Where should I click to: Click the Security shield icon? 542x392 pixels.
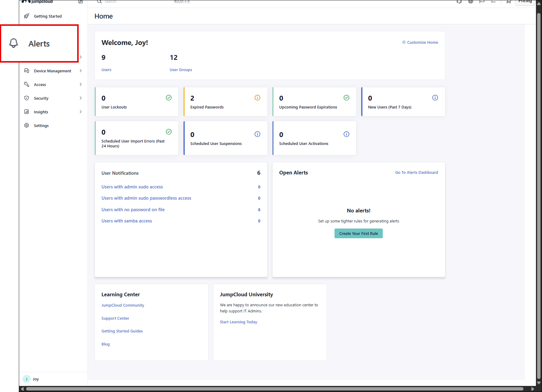click(x=27, y=98)
